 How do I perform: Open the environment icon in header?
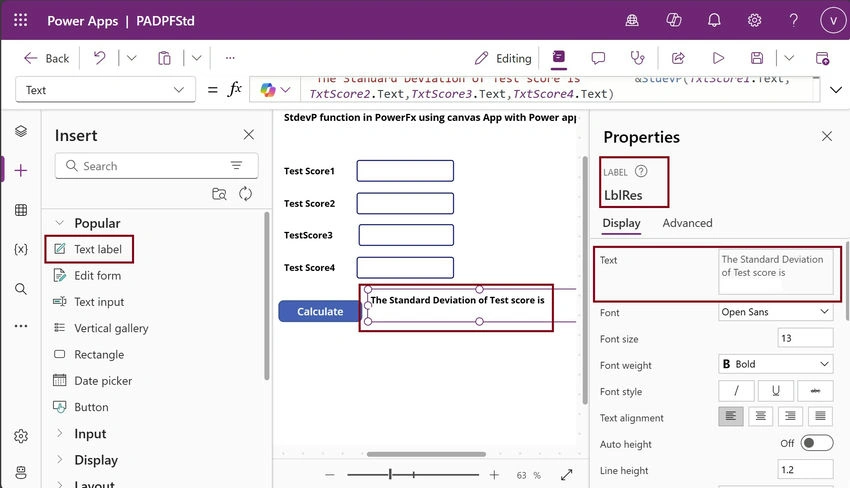(632, 21)
